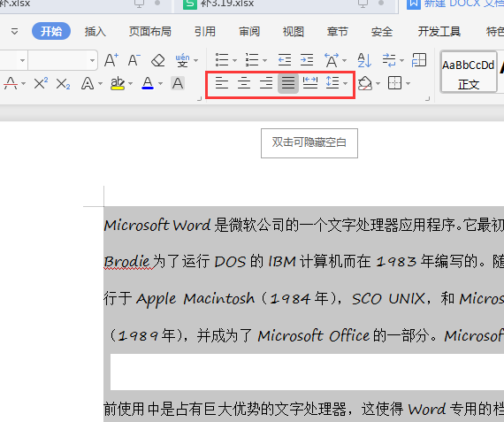Click in the font size input box
This screenshot has width=504, height=422.
click(x=57, y=60)
